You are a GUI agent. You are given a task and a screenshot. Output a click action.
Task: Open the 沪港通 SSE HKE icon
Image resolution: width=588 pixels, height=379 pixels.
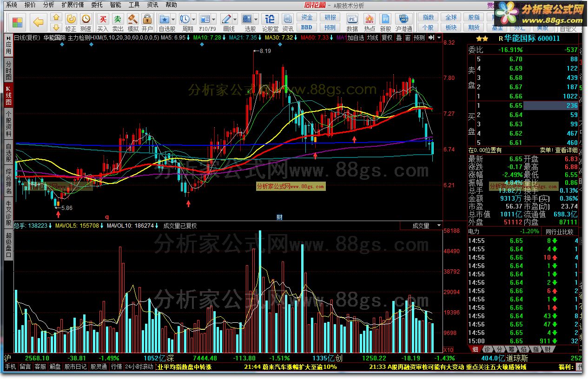[403, 19]
